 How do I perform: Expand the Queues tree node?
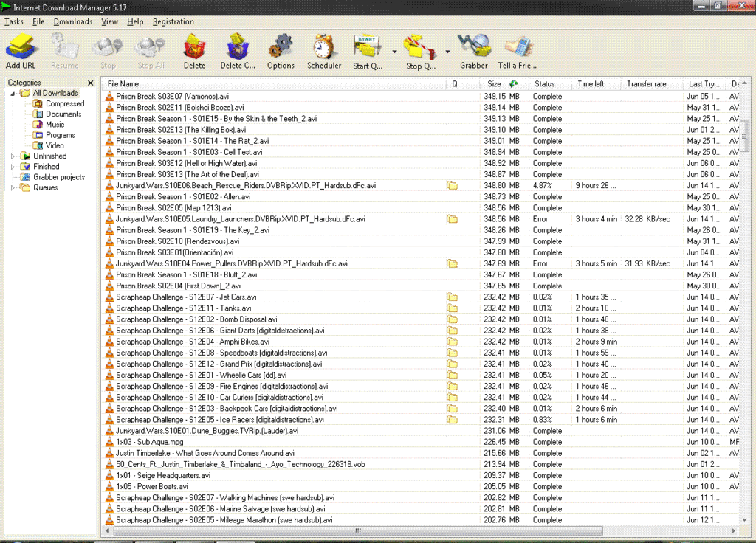[x=13, y=188]
